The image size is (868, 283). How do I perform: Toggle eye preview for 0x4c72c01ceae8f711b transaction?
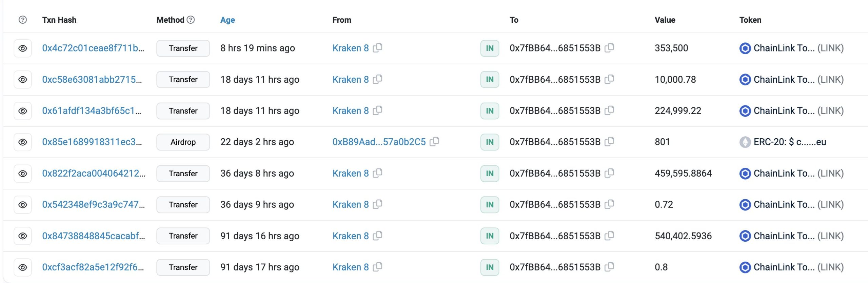click(23, 48)
